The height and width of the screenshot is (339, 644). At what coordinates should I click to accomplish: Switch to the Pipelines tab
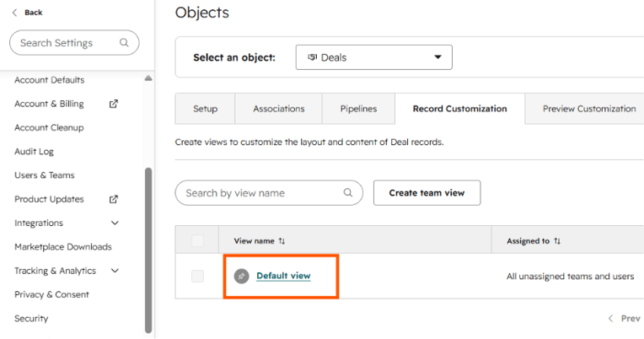click(x=358, y=109)
